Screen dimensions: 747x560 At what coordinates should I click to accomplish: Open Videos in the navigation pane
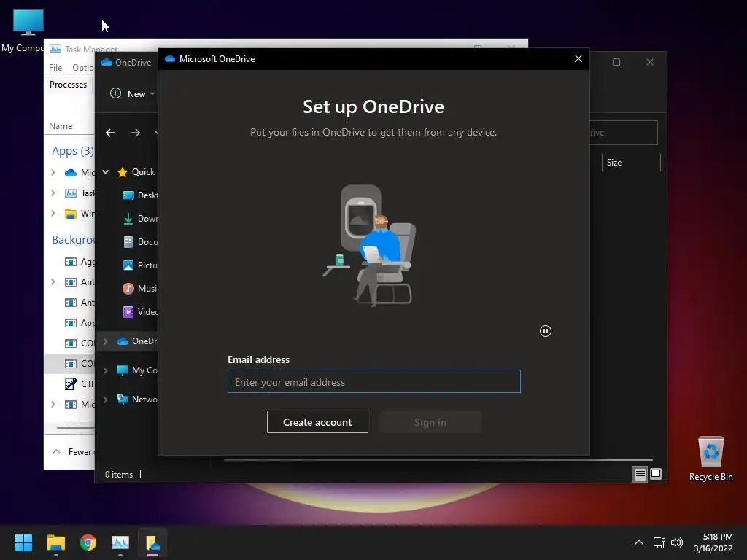[x=140, y=312]
